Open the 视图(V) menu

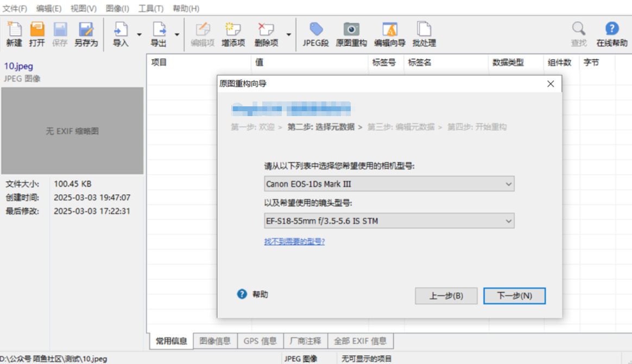click(x=84, y=9)
